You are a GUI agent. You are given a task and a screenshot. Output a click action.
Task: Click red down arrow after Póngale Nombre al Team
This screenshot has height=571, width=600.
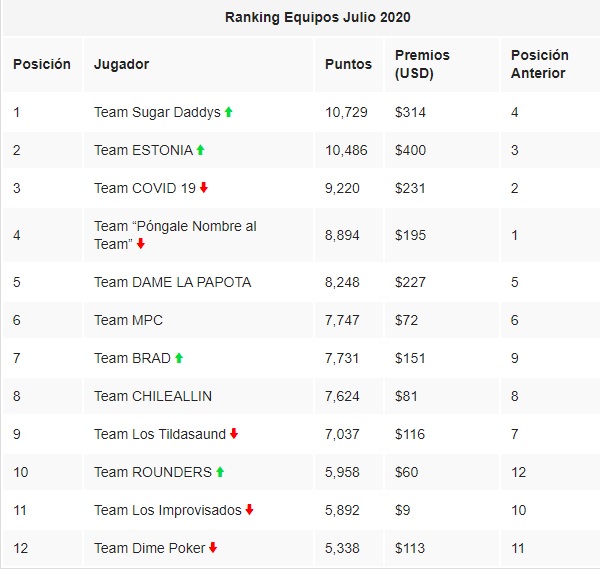[x=141, y=244]
